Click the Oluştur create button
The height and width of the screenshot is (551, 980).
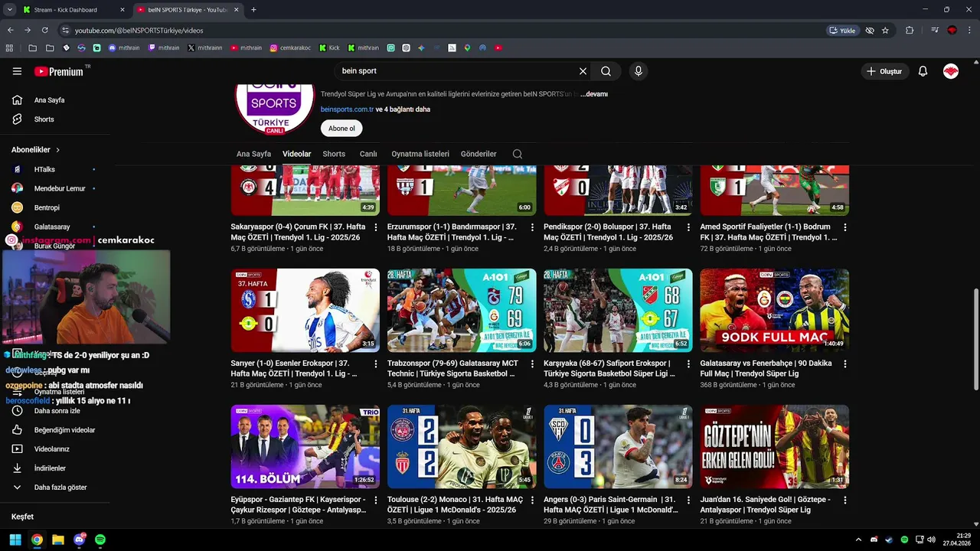pyautogui.click(x=884, y=71)
